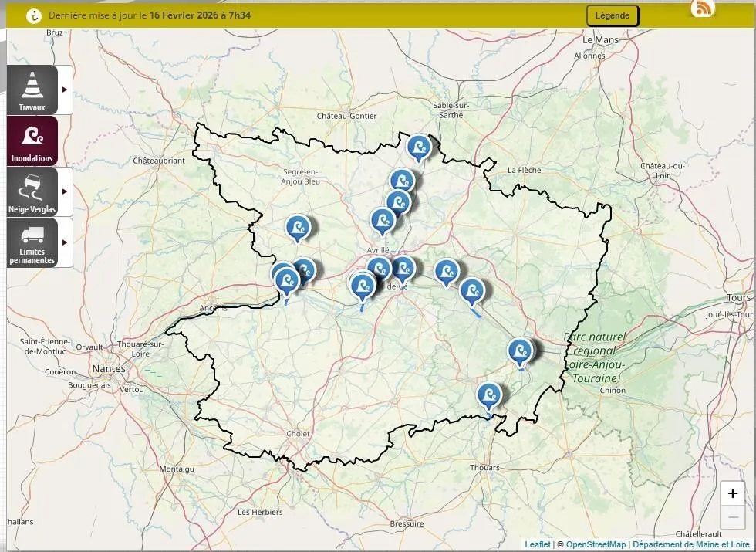This screenshot has height=552, width=756.
Task: Show the Limites permanentes layer
Action: [x=32, y=243]
